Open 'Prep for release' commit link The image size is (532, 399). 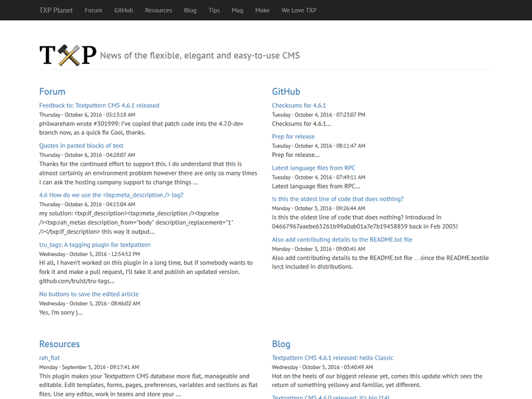pyautogui.click(x=293, y=136)
